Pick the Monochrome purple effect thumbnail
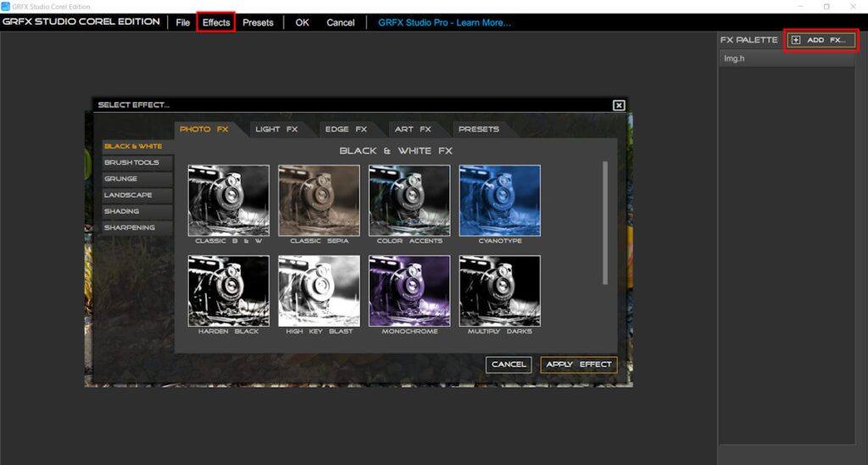 point(409,290)
